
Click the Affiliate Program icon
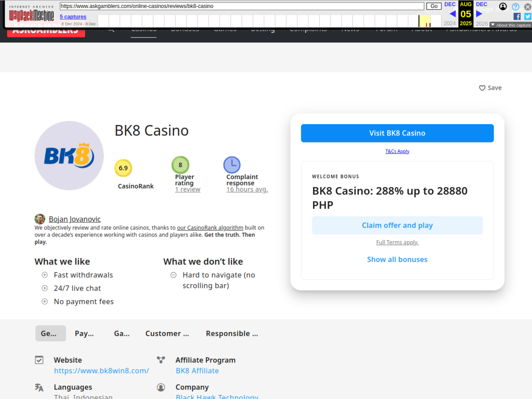161,360
